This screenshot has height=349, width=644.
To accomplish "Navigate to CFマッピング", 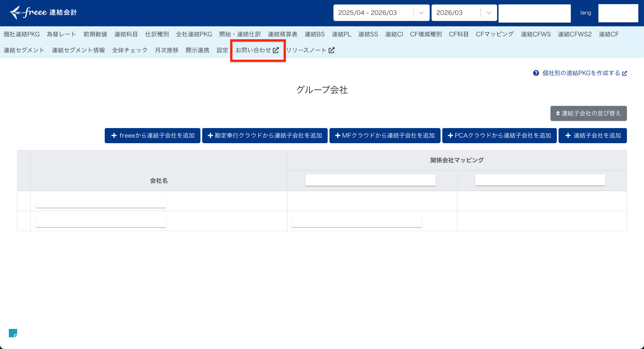I will 495,34.
